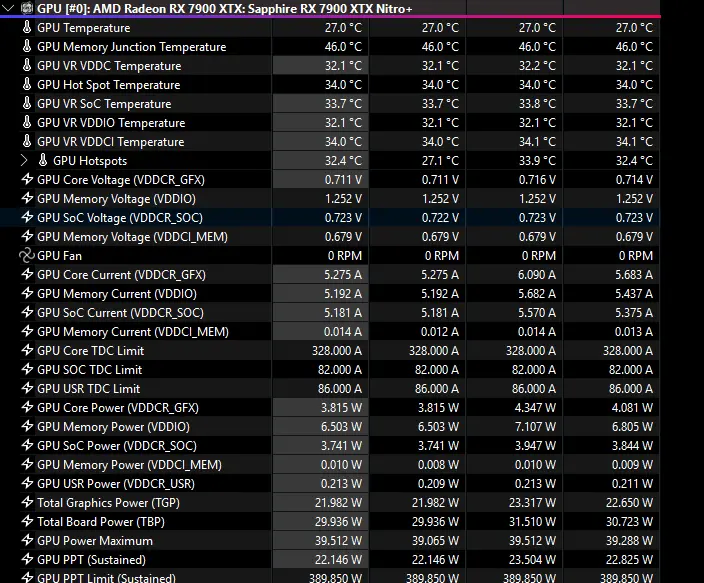Viewport: 704px width, 583px height.
Task: Click thermometer icon for GPU VR VDDCI Temperature
Action: pos(27,141)
